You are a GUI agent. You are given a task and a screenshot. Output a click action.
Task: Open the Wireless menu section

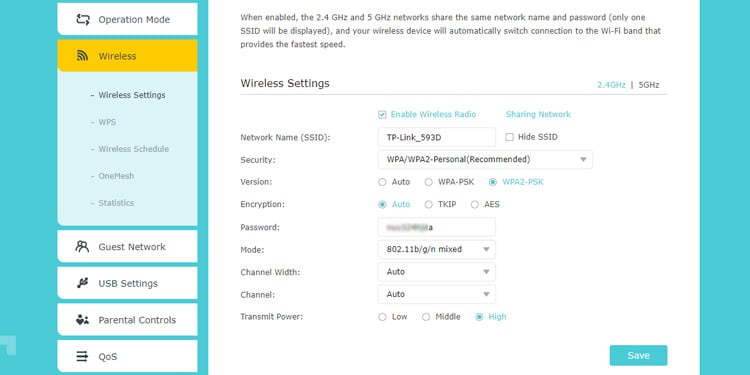[x=127, y=56]
